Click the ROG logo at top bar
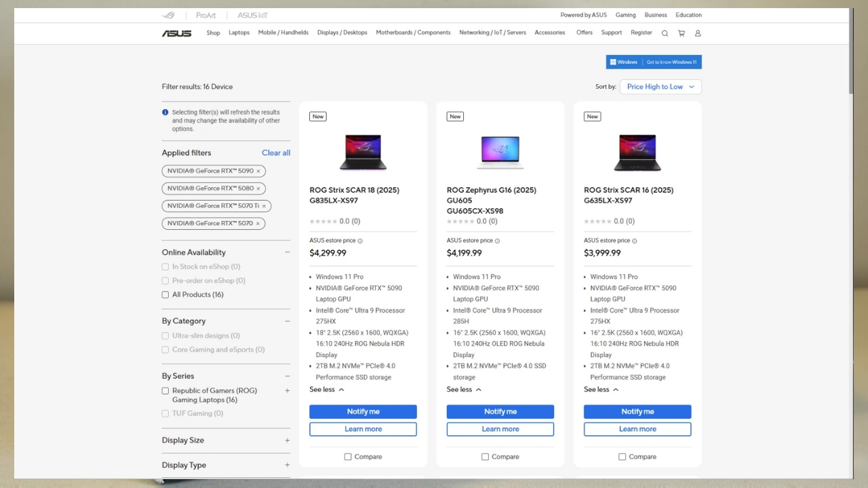Image resolution: width=868 pixels, height=488 pixels. coord(168,15)
